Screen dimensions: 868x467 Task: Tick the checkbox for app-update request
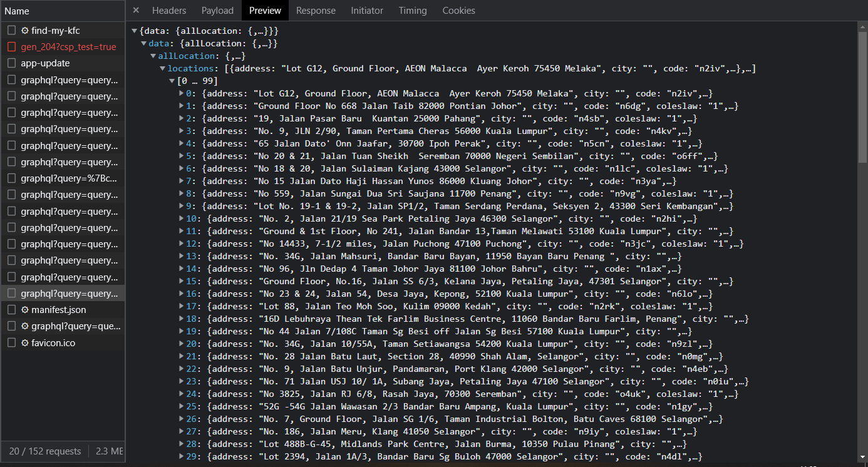pyautogui.click(x=12, y=63)
